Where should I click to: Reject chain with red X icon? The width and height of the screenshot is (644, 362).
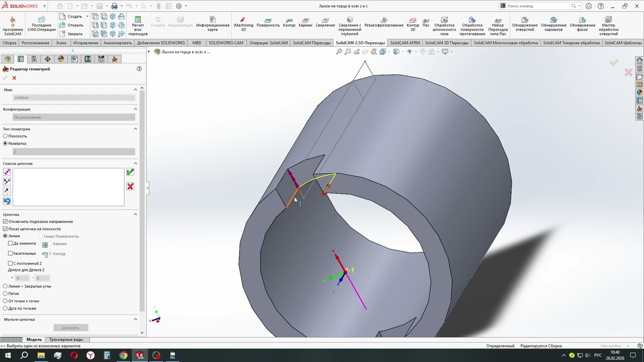[130, 187]
